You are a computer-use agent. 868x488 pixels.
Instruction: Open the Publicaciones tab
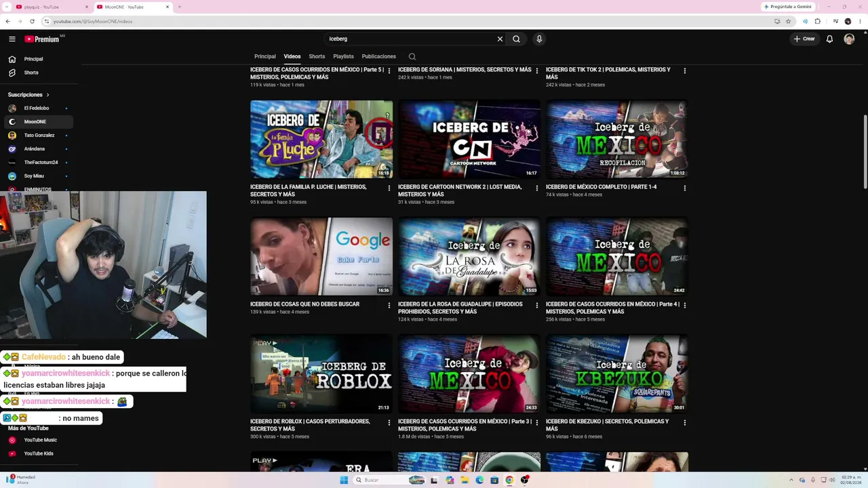[x=378, y=56]
